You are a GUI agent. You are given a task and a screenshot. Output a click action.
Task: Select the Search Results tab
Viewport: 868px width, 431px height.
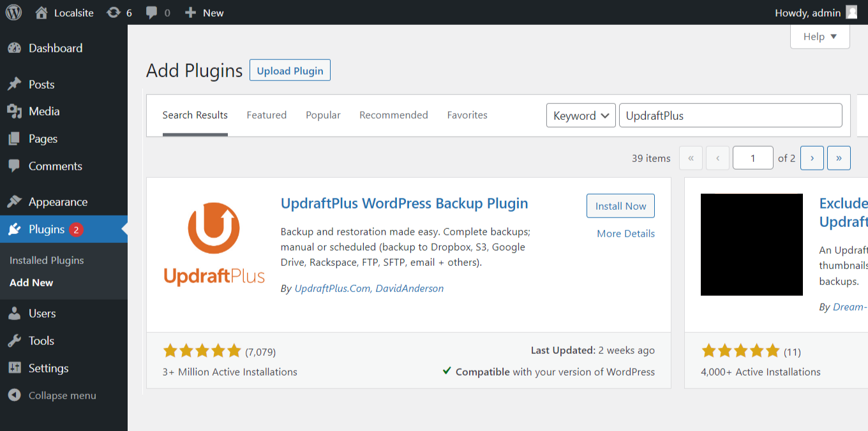[195, 115]
